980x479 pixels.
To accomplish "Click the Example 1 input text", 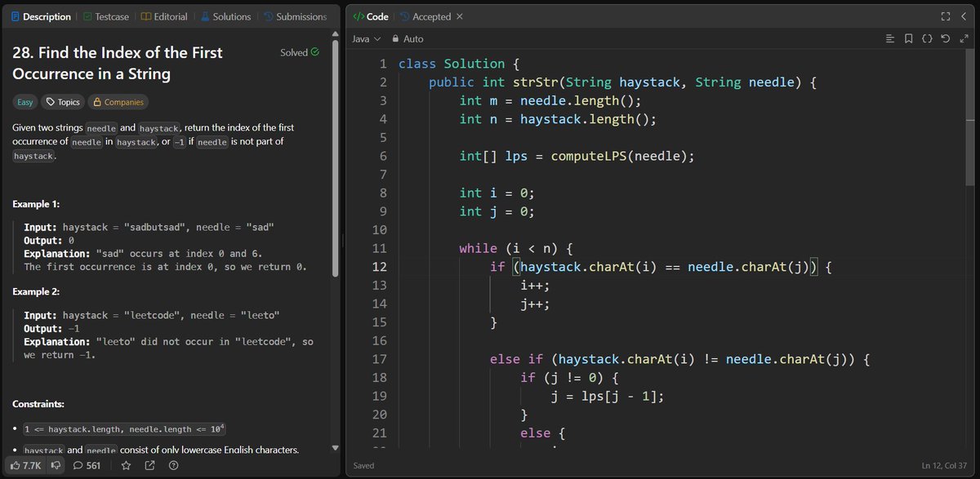I will (x=149, y=227).
